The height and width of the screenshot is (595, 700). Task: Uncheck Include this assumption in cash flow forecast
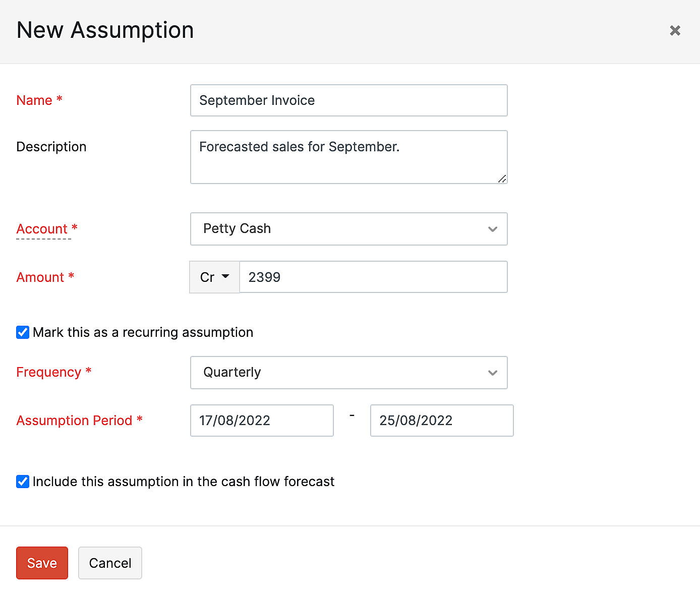click(23, 482)
